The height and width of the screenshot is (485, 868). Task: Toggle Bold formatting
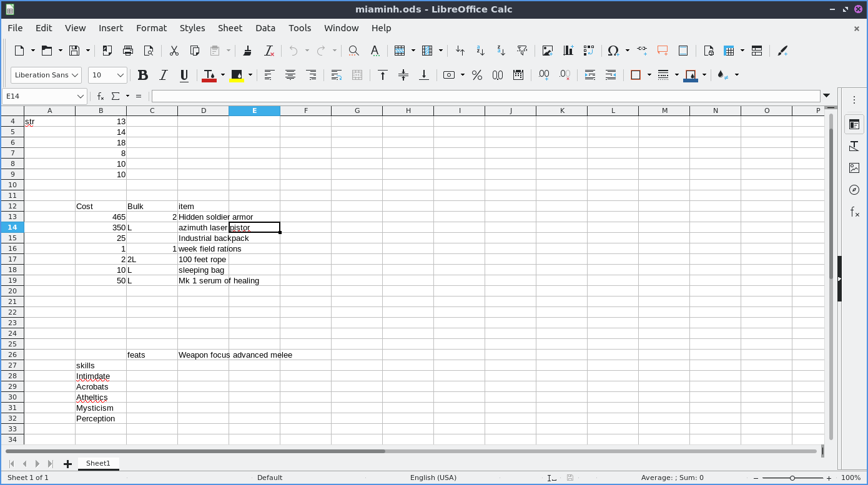pyautogui.click(x=143, y=75)
